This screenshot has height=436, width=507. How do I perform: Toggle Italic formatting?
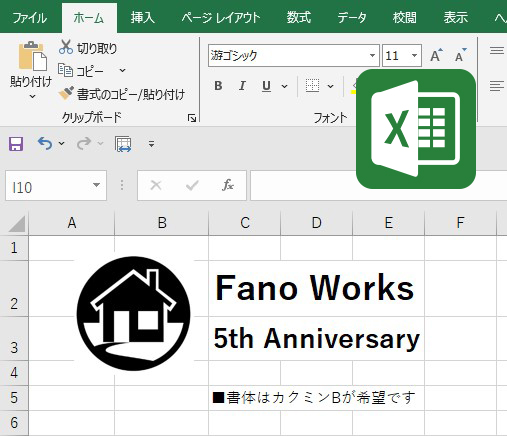242,86
